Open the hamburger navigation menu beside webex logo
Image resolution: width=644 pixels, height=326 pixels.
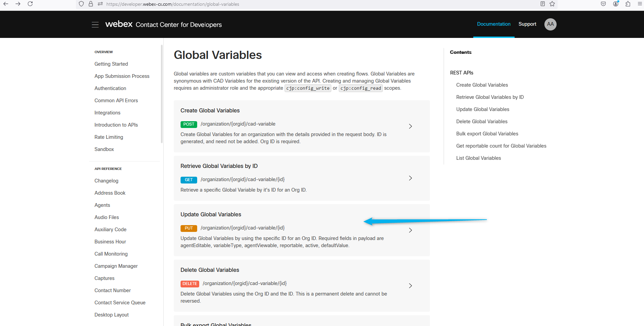point(95,25)
